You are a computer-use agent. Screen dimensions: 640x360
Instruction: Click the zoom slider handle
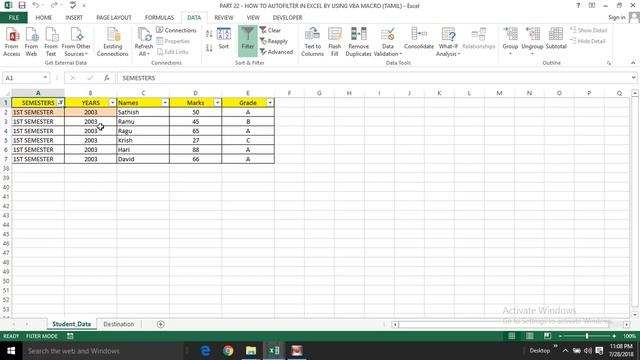click(587, 336)
